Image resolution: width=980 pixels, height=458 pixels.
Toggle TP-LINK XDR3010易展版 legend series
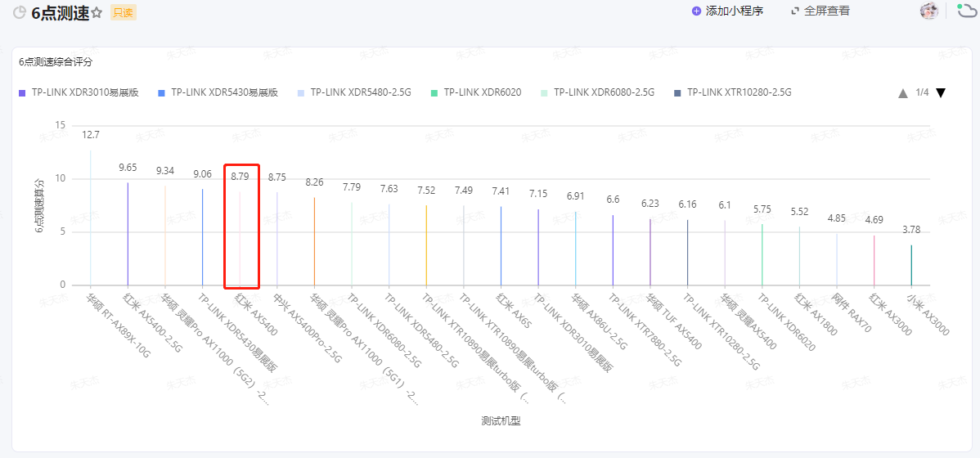[x=79, y=92]
